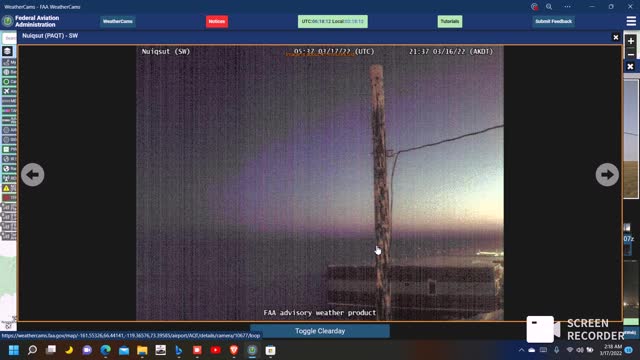Open the WeatherCams header button
The height and width of the screenshot is (360, 640).
click(x=118, y=21)
